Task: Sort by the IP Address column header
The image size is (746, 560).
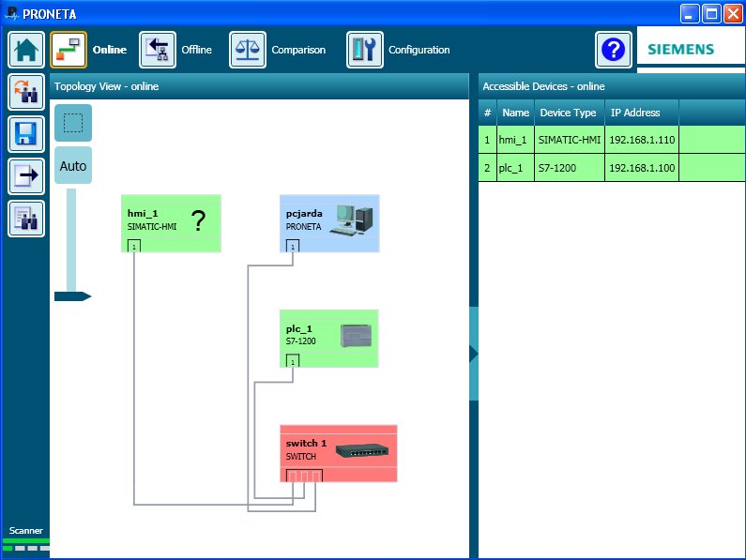Action: click(642, 113)
